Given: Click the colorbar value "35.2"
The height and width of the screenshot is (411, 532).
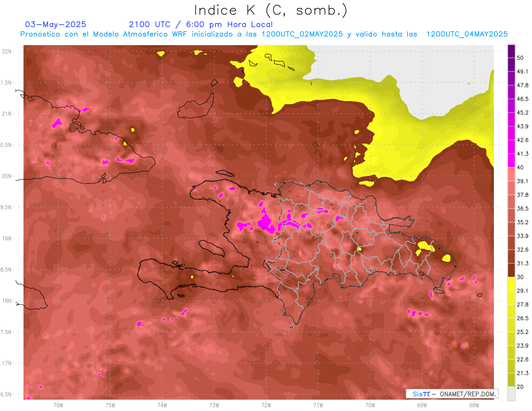Looking at the screenshot, I should tap(523, 222).
